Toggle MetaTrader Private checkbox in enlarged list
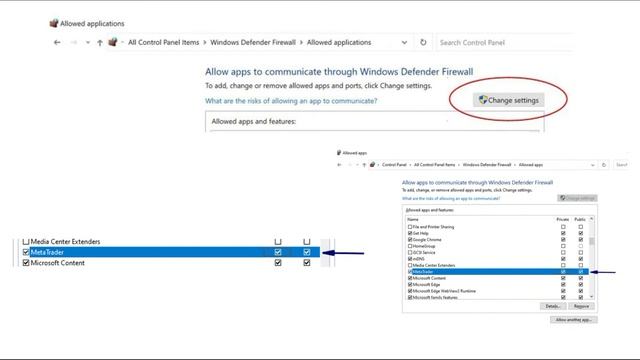 point(278,252)
